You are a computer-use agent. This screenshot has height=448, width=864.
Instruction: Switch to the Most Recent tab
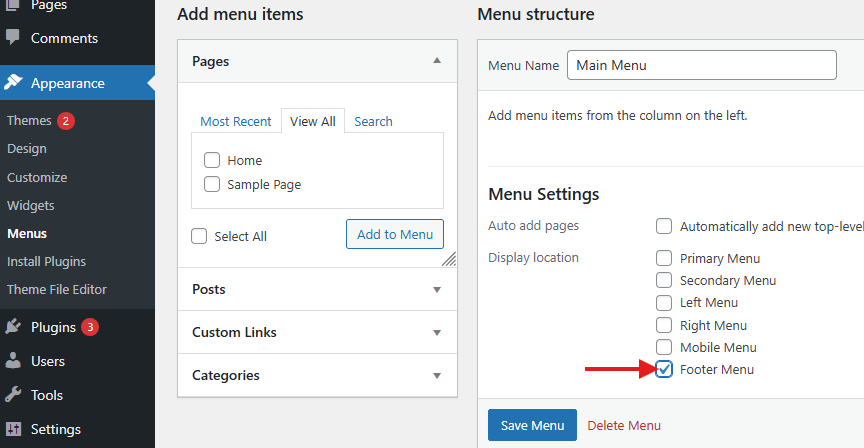[x=236, y=121]
